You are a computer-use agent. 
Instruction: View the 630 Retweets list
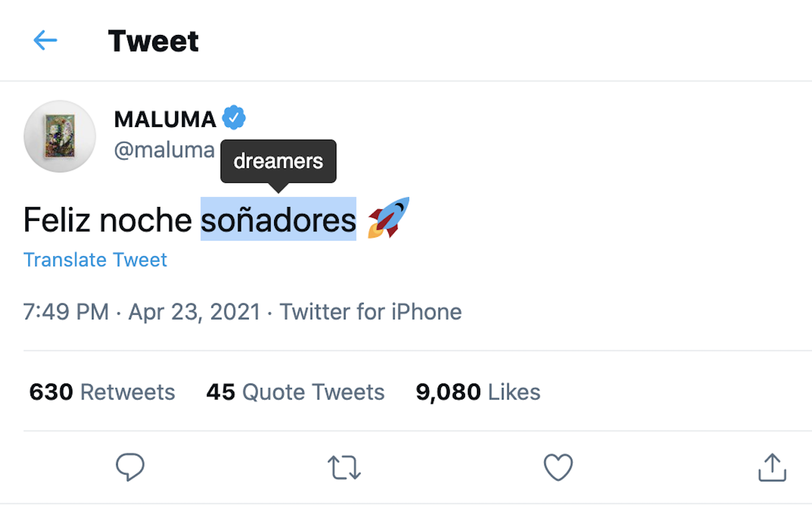[x=102, y=392]
